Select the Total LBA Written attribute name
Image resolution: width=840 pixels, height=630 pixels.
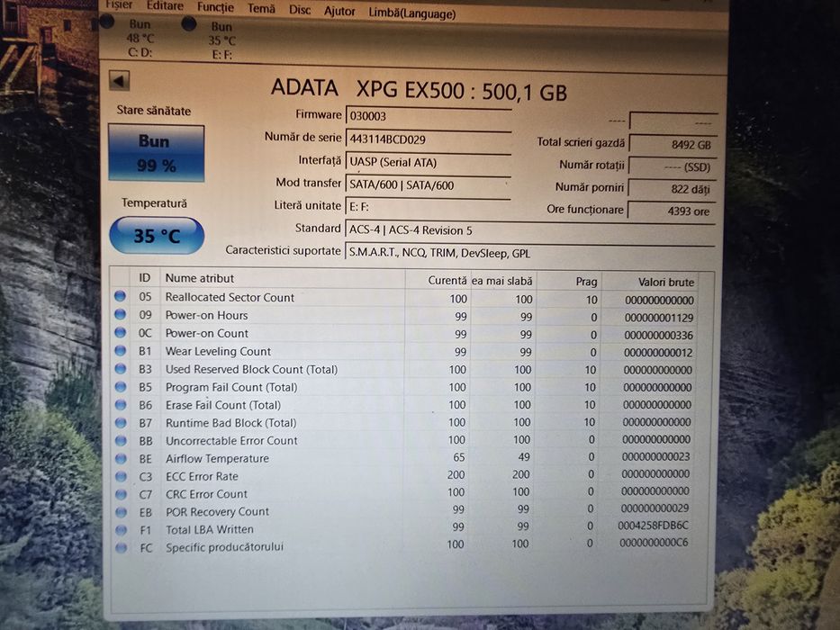[210, 529]
